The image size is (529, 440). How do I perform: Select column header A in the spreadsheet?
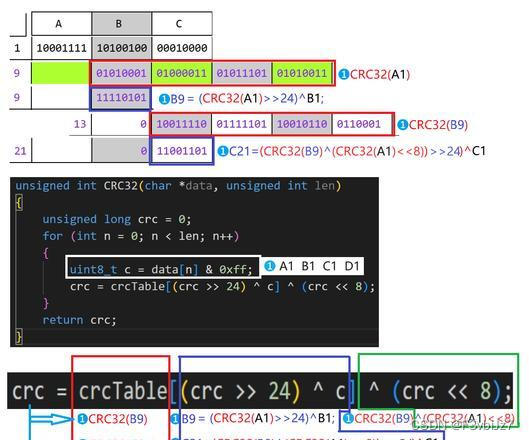coord(62,24)
